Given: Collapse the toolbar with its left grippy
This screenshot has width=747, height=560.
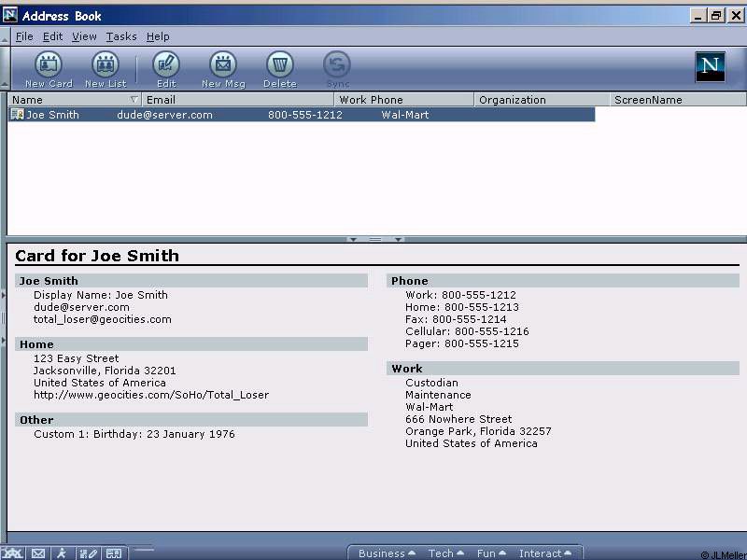Looking at the screenshot, I should (x=5, y=67).
